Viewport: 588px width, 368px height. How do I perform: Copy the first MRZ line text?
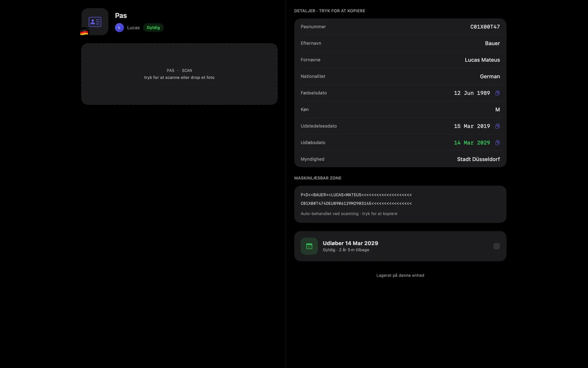tap(356, 195)
